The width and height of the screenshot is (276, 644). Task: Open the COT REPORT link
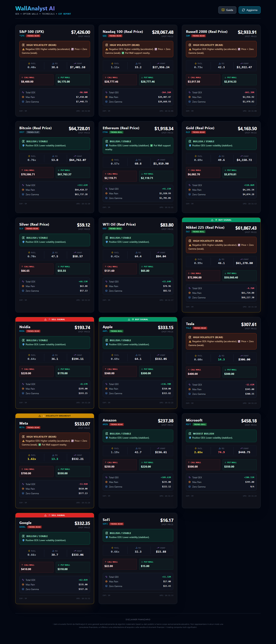pyautogui.click(x=65, y=14)
